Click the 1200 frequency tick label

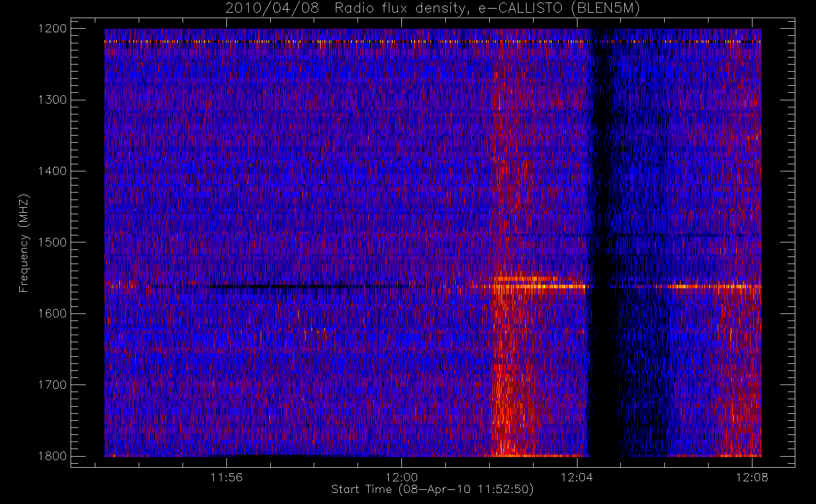click(x=52, y=29)
